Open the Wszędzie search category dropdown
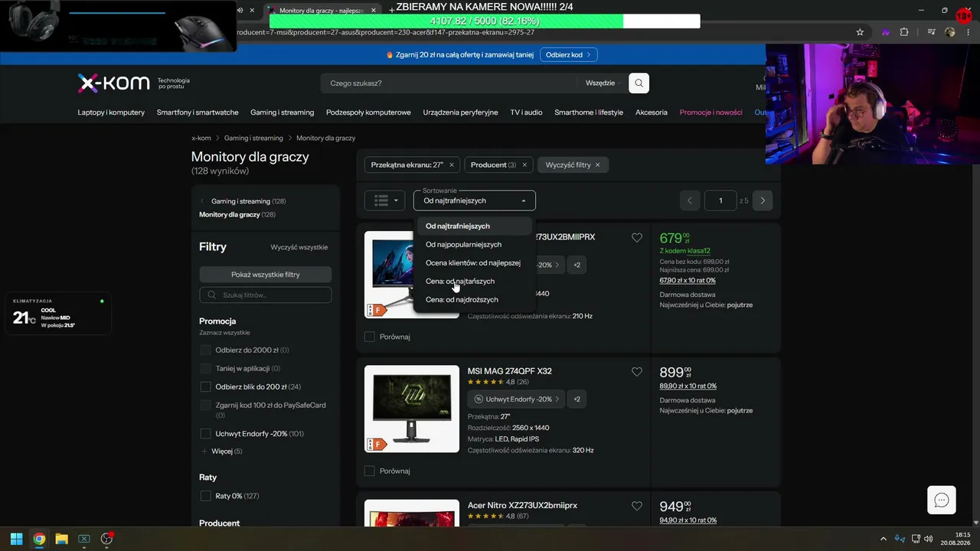 pos(601,83)
